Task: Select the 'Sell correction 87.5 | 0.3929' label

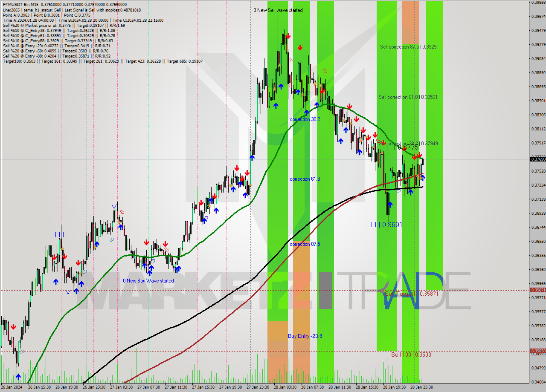Action: point(408,47)
